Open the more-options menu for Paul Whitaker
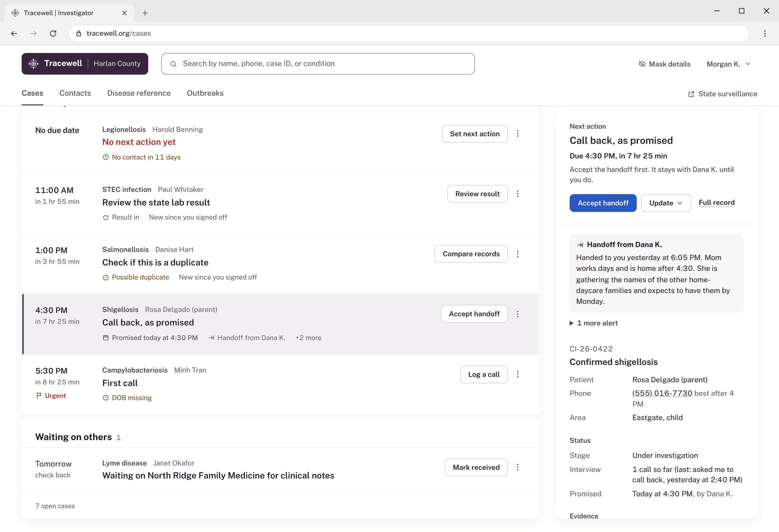This screenshot has height=532, width=779. (x=517, y=194)
